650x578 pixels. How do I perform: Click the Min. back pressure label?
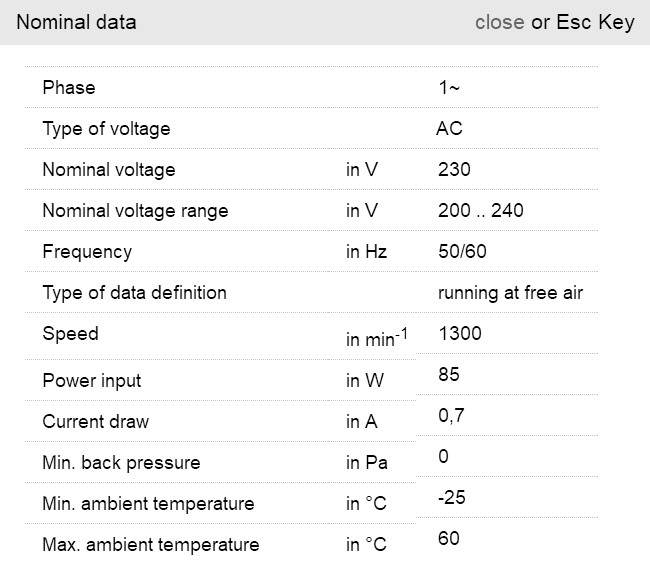click(121, 463)
